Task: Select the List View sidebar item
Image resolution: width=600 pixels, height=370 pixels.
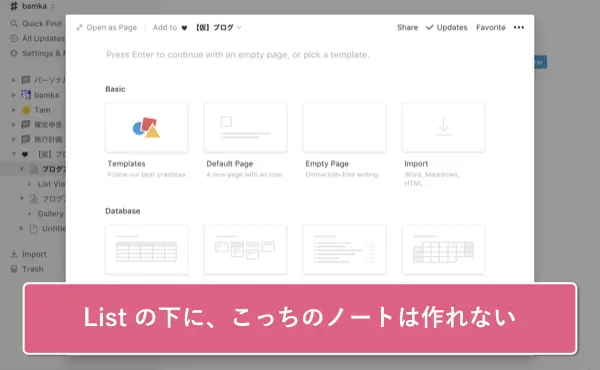Action: pos(51,184)
